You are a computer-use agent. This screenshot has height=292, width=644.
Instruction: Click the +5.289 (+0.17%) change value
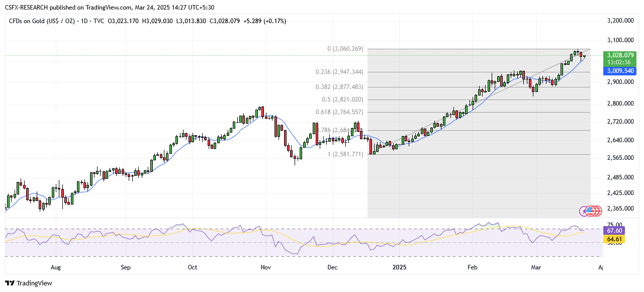point(265,21)
